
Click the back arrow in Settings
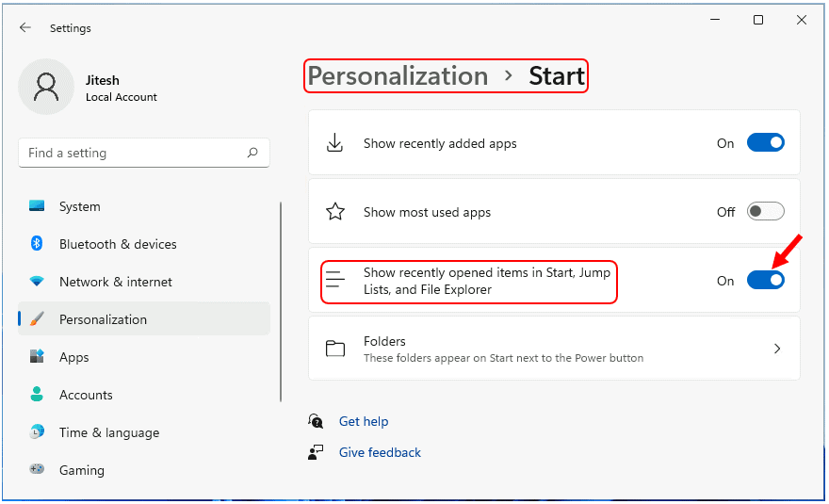coord(24,27)
